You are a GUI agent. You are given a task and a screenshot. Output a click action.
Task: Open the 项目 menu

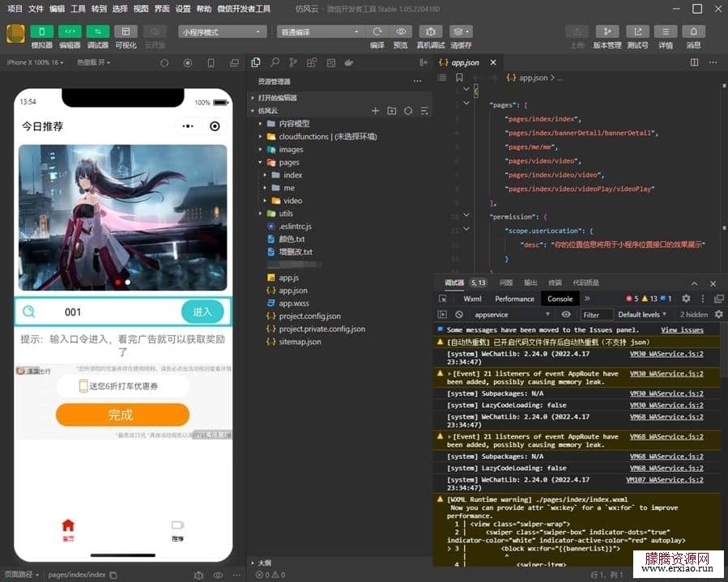pos(15,8)
